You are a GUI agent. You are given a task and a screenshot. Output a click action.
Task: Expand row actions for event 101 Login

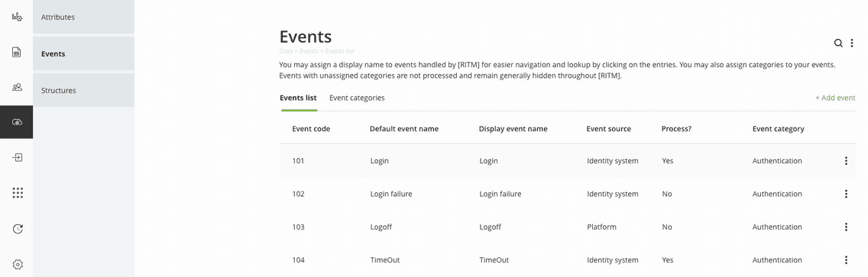tap(846, 161)
